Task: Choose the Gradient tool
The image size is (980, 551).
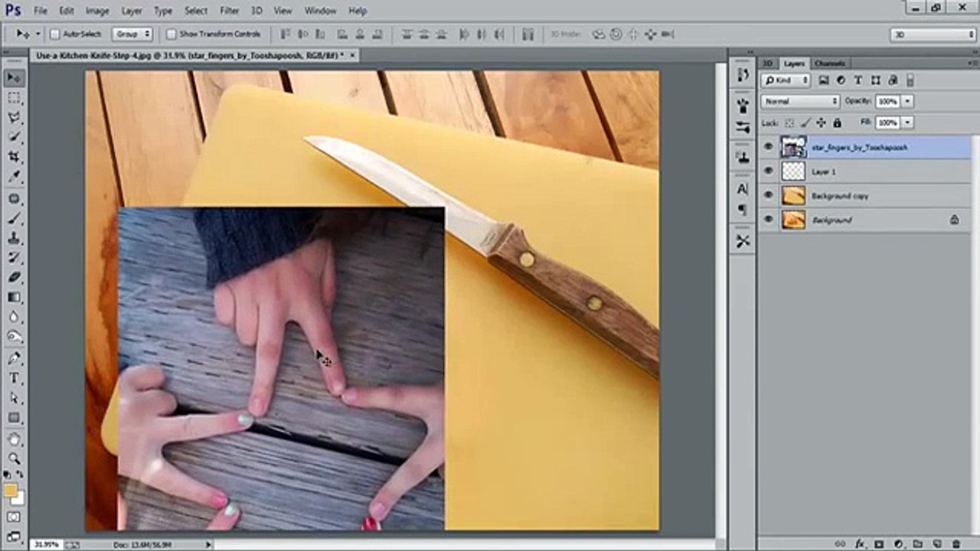Action: 14,298
